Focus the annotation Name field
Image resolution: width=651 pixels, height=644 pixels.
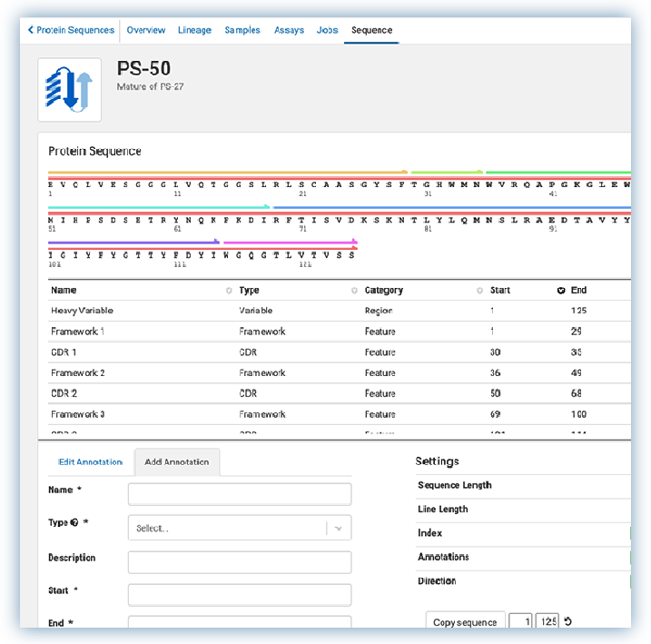pos(240,494)
